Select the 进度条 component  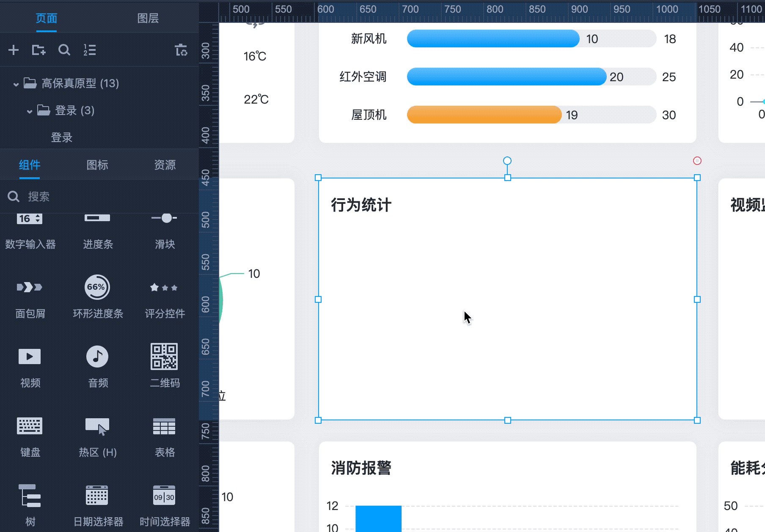click(98, 231)
